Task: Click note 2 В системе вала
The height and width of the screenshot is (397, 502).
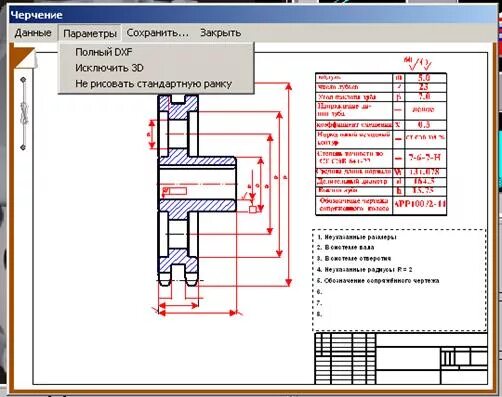Action: (x=345, y=248)
